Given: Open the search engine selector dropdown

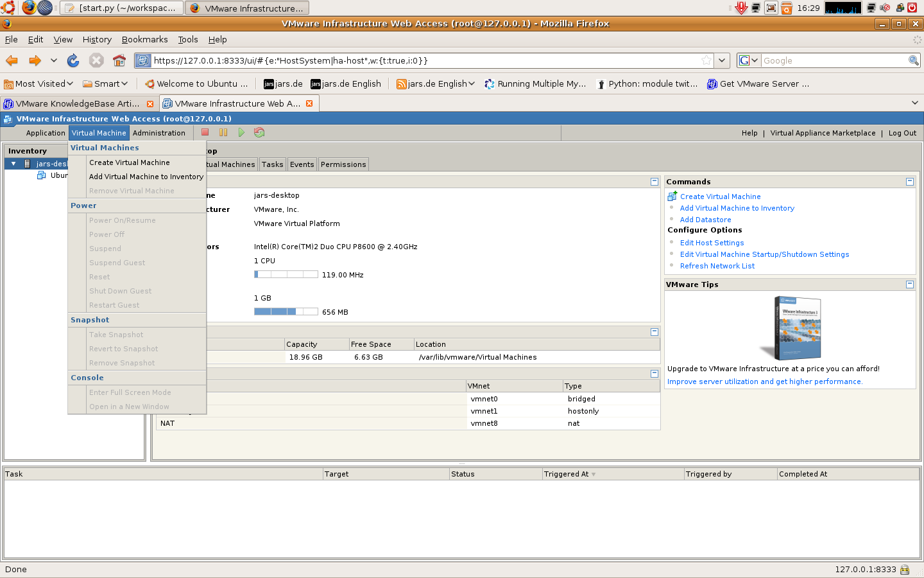Looking at the screenshot, I should 749,60.
